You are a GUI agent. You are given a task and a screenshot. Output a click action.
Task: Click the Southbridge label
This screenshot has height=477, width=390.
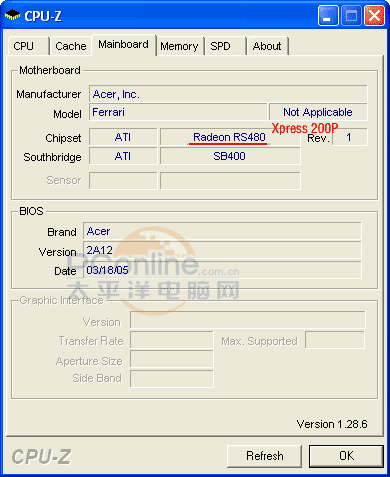(x=52, y=157)
